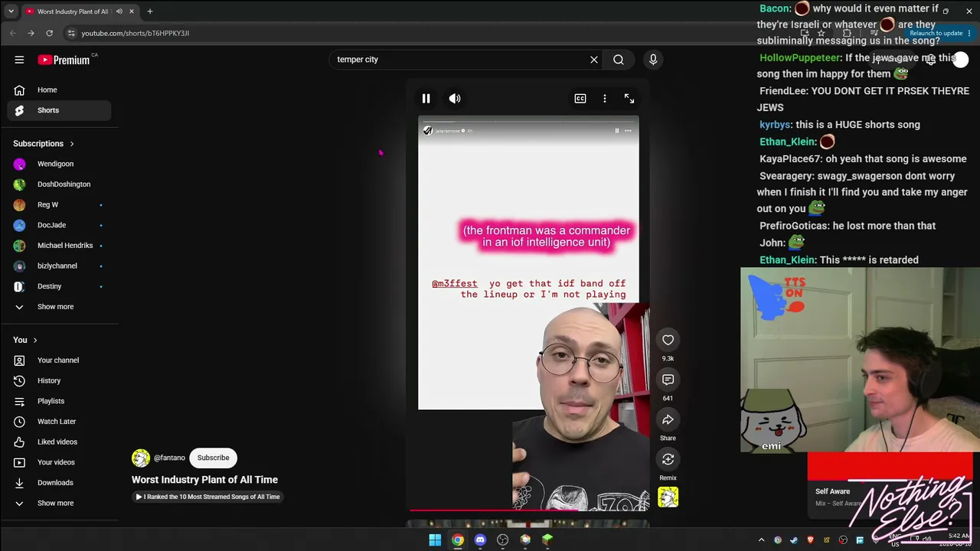980x551 pixels.
Task: Click the youtube.com address bar
Action: coord(429,33)
